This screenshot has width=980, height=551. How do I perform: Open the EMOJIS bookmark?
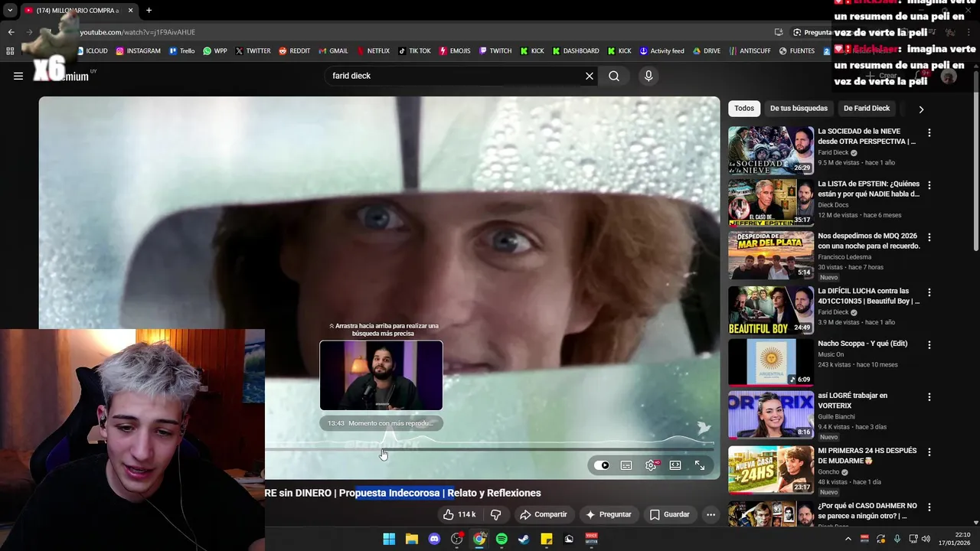click(455, 51)
